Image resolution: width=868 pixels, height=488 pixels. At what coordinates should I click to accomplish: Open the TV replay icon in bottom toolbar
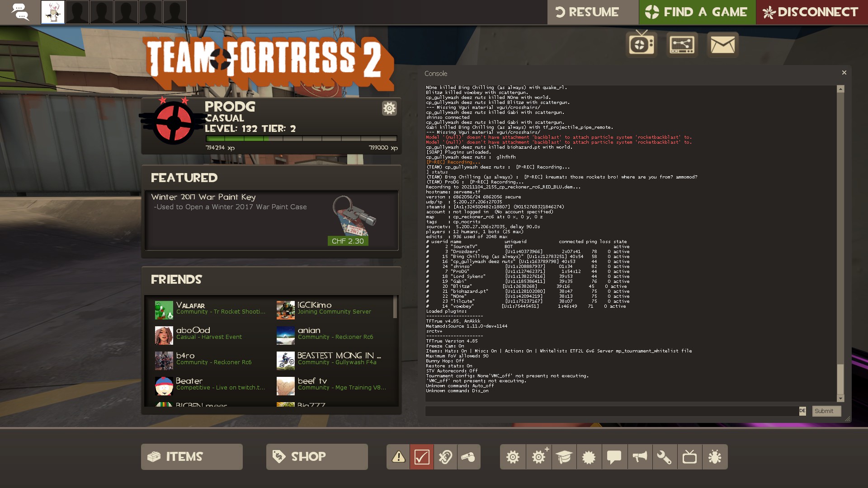pos(689,457)
